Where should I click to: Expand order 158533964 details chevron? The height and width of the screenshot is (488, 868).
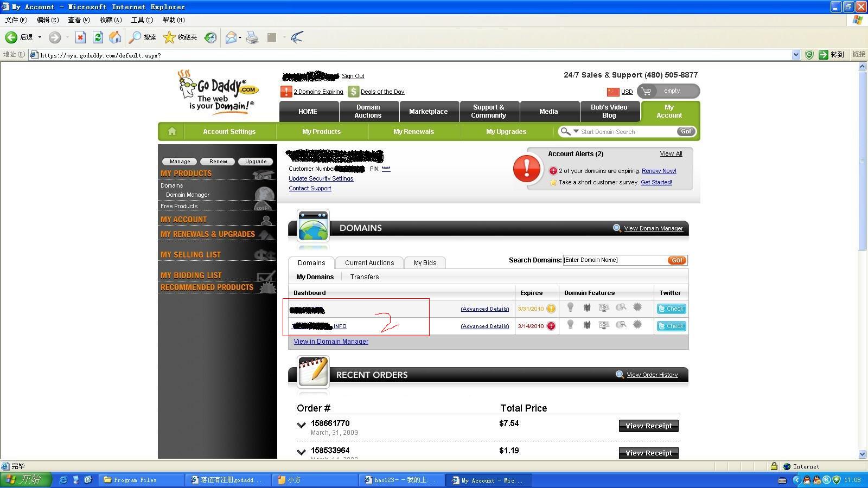tap(301, 452)
